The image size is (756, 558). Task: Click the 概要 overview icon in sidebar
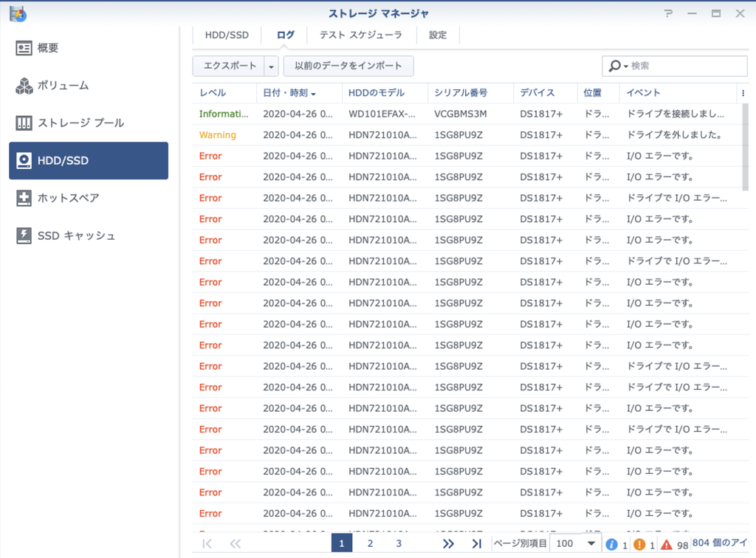pos(24,48)
